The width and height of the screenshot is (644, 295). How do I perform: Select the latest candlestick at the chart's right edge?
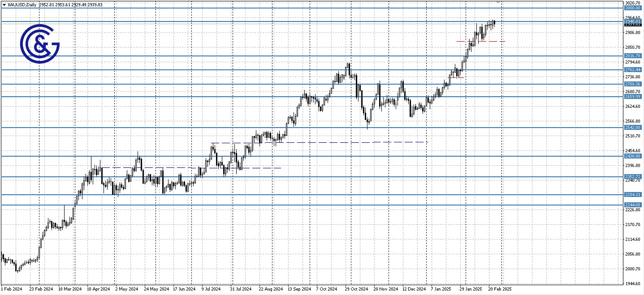click(x=494, y=21)
